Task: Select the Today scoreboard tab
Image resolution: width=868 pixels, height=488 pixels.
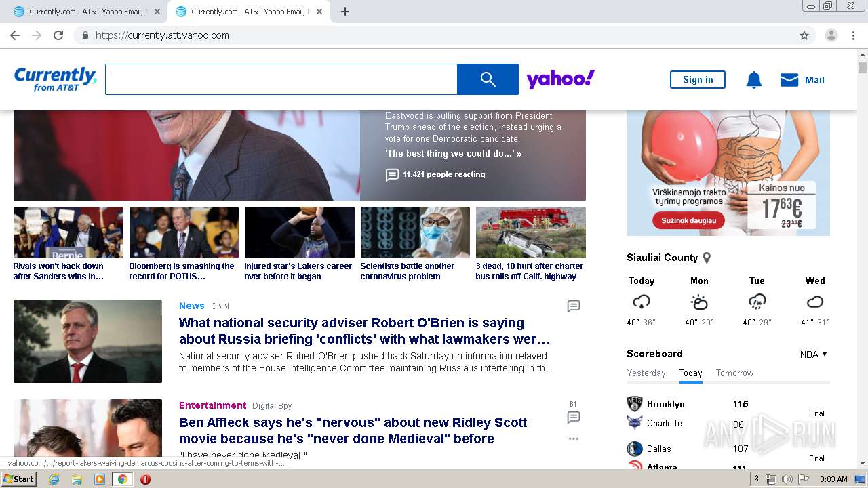Action: point(690,373)
